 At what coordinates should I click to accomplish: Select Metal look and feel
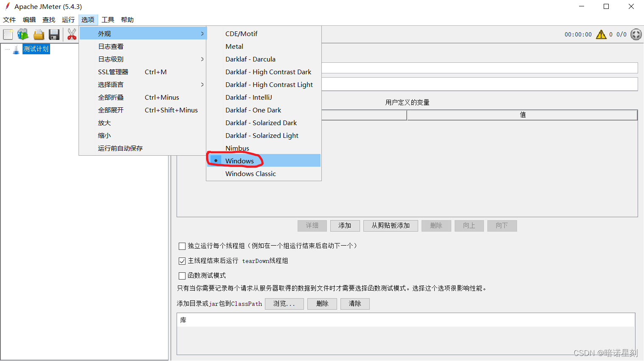[x=264, y=46]
